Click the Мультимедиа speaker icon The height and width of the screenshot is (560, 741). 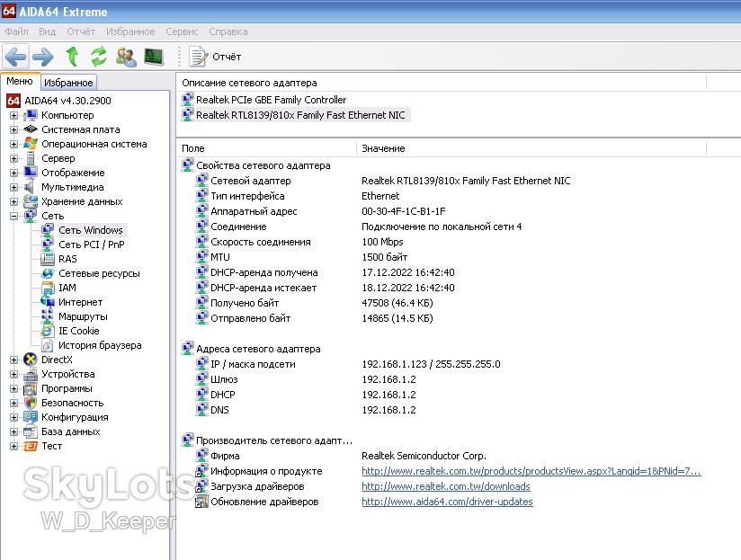point(31,187)
